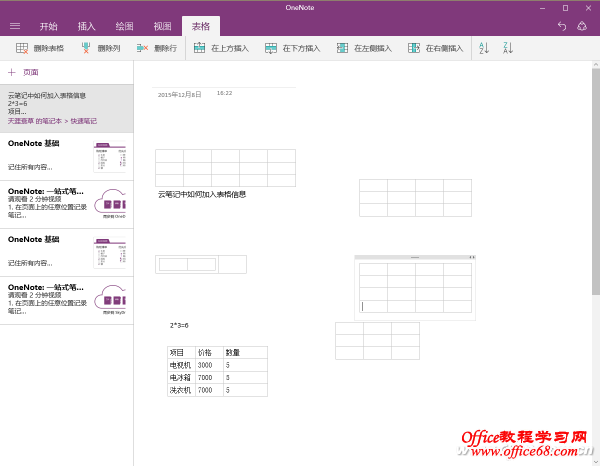Viewport: 600px width, 466px height.
Task: Click the undo arrow in title bar
Action: click(x=561, y=26)
